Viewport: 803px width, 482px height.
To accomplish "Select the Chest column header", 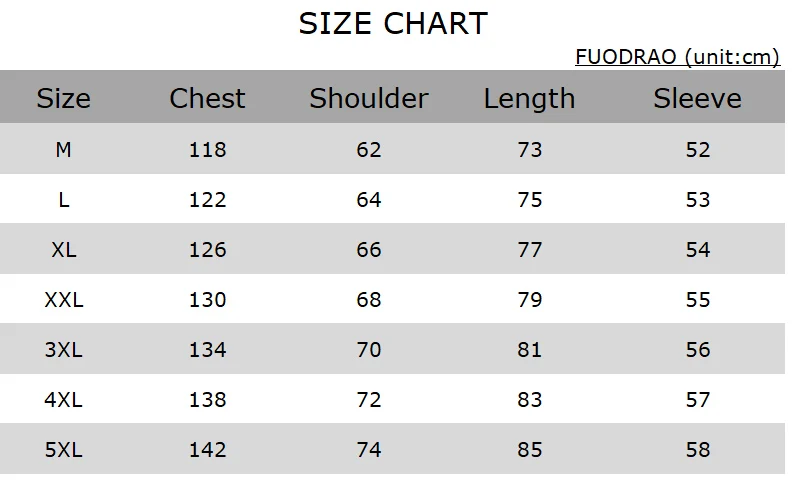I will tap(207, 98).
